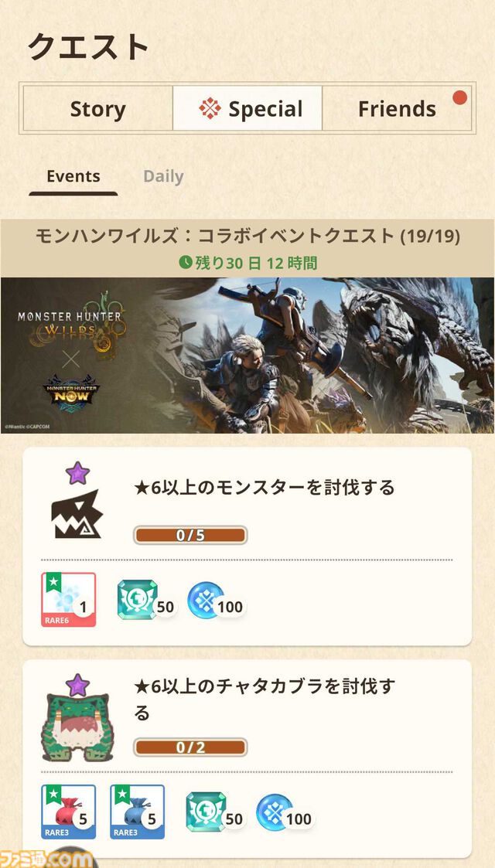Select the Events sub-tab

pyautogui.click(x=73, y=176)
